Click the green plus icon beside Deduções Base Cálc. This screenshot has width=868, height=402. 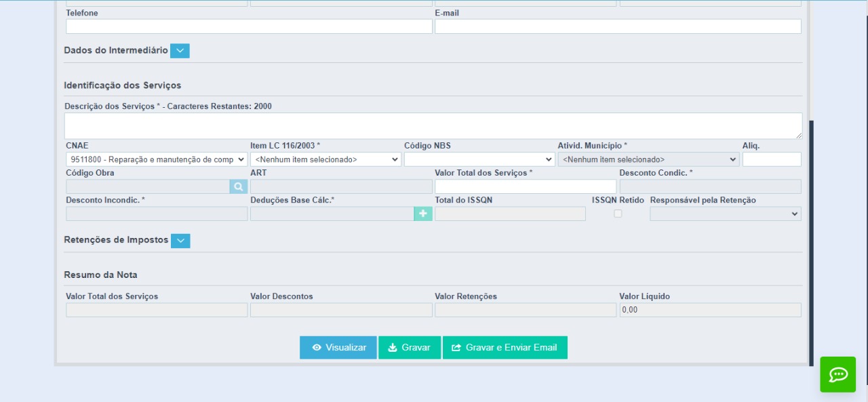coord(423,214)
